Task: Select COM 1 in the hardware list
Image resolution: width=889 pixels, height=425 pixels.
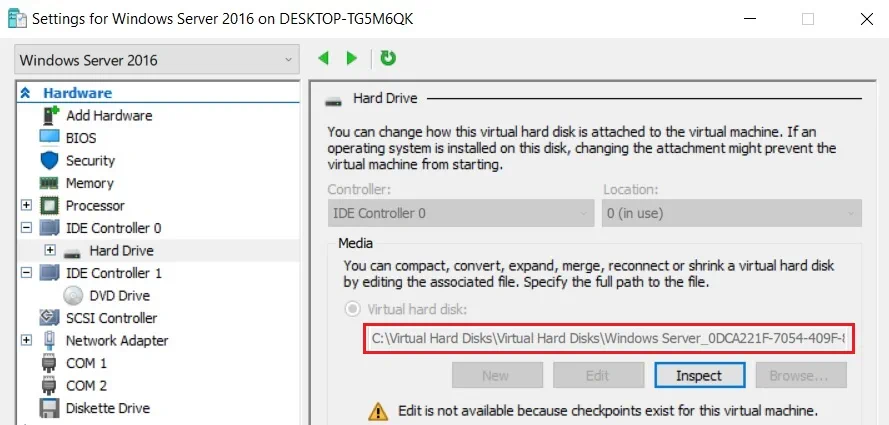Action: pyautogui.click(x=86, y=363)
